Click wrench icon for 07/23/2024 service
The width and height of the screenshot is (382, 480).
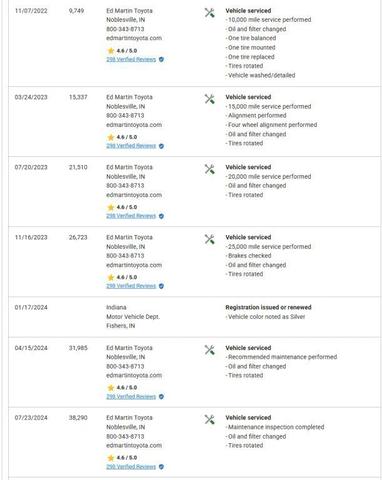[210, 419]
